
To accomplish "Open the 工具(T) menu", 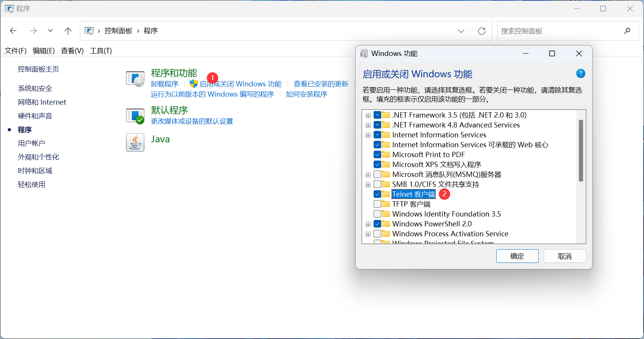I will (101, 51).
